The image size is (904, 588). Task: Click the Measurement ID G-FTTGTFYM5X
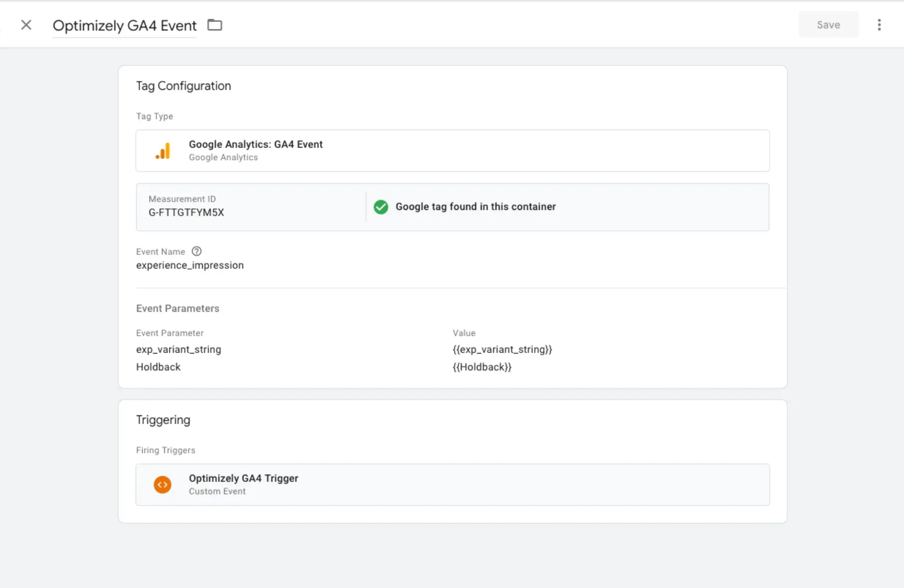tap(187, 213)
